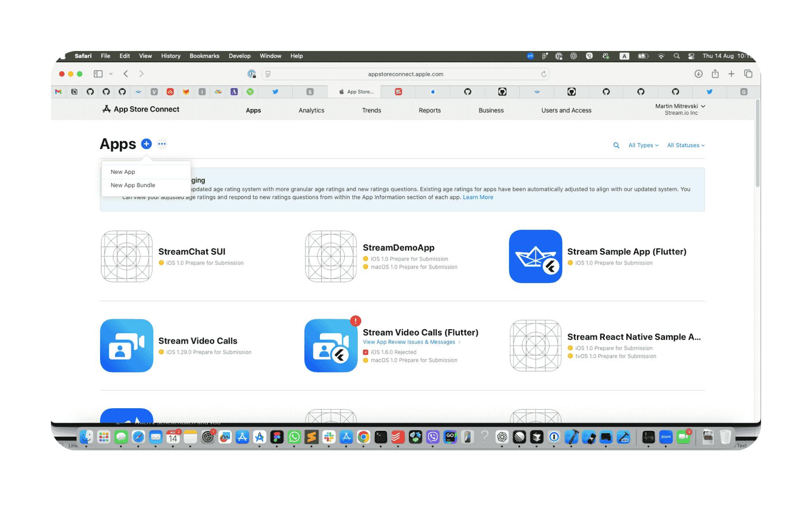Open Google Chrome from the dock
The height and width of the screenshot is (508, 812).
click(x=364, y=437)
